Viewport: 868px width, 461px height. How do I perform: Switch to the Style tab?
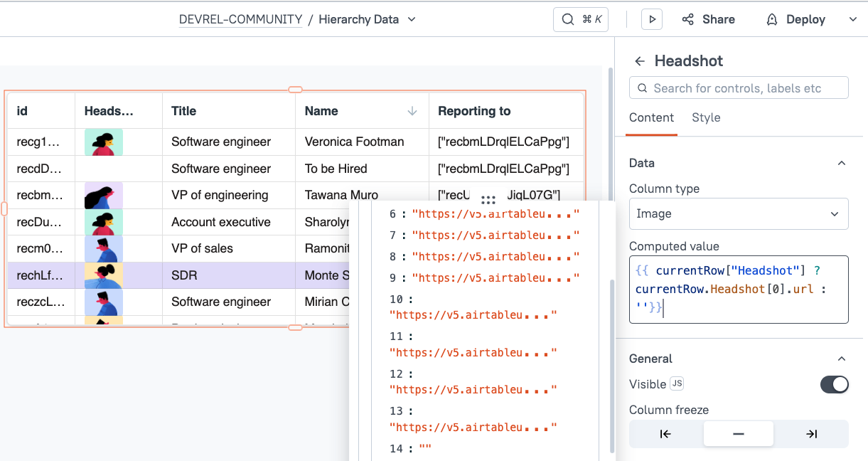coord(706,117)
